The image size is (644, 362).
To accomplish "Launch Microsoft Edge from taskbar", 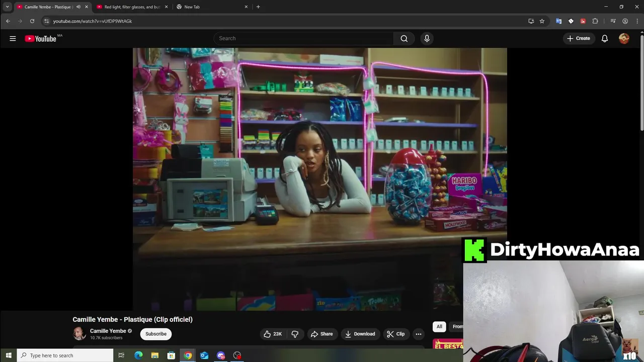I will tap(138, 355).
